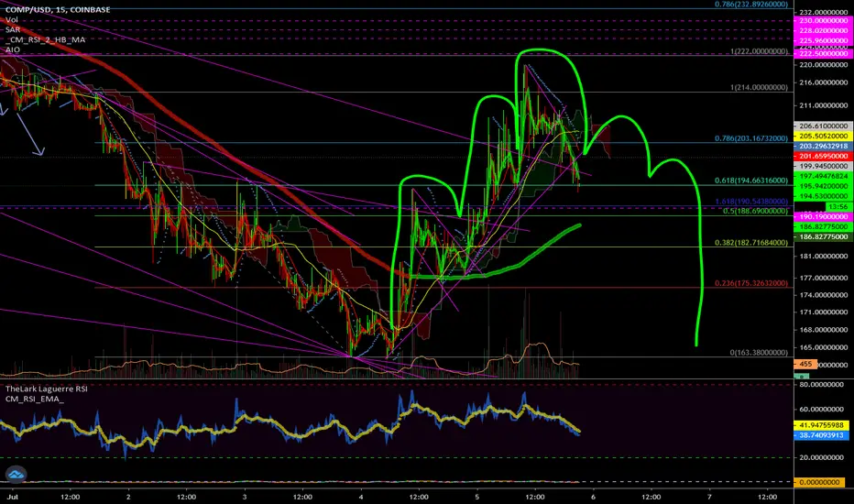Click the 168.00000000 price axis tick

(824, 330)
